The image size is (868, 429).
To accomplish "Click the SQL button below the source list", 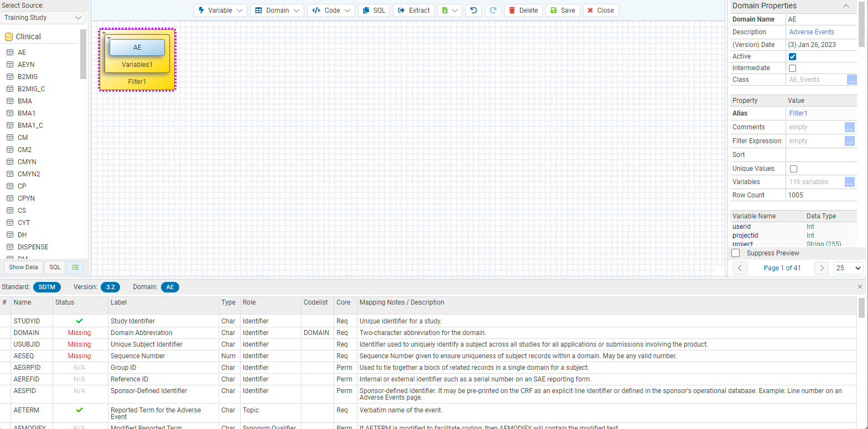I will pyautogui.click(x=55, y=268).
